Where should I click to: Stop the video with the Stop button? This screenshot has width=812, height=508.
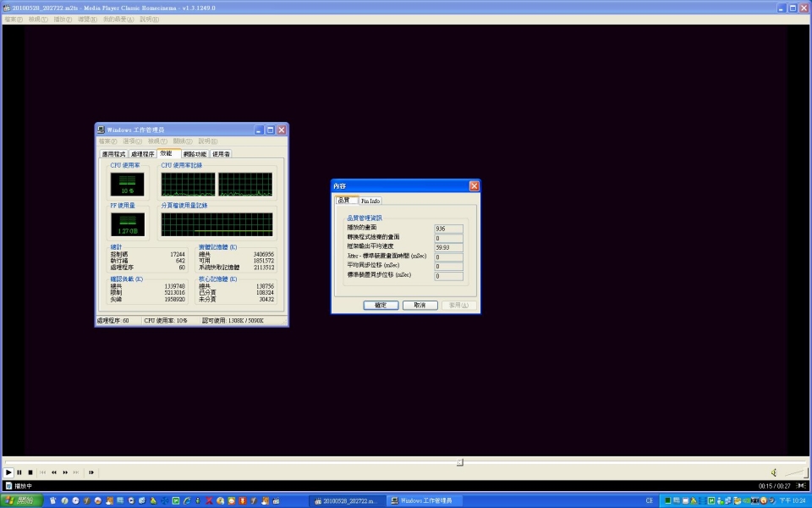coord(30,472)
